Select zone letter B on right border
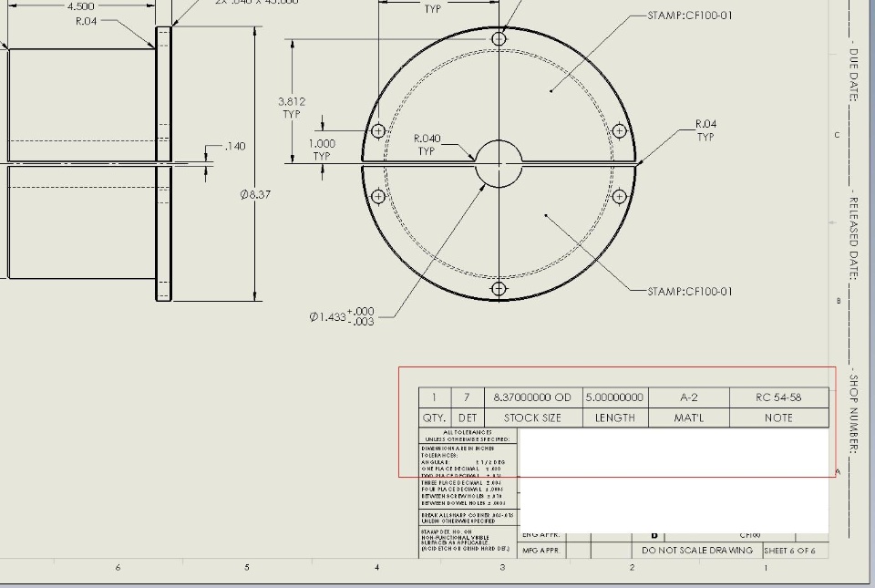The width and height of the screenshot is (875, 588). coord(839,301)
